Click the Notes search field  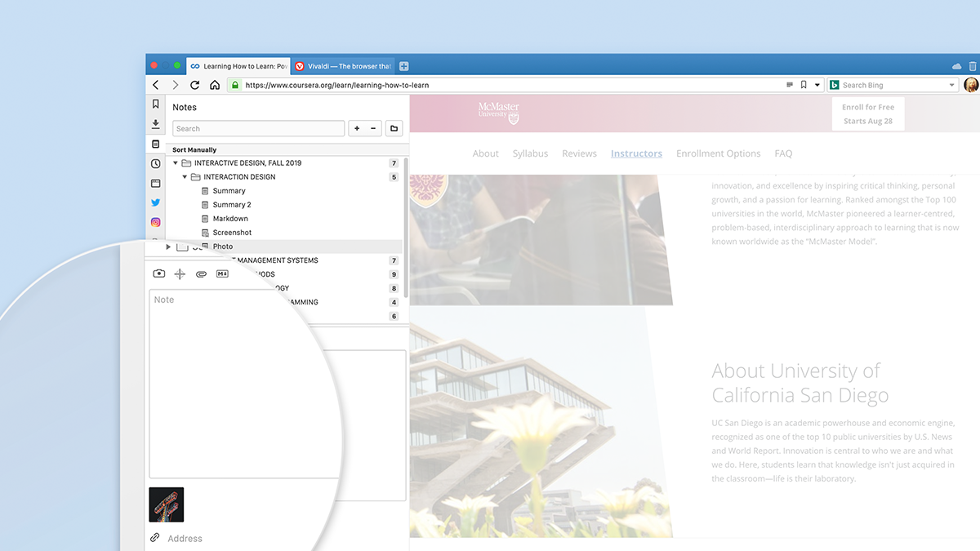pos(258,128)
